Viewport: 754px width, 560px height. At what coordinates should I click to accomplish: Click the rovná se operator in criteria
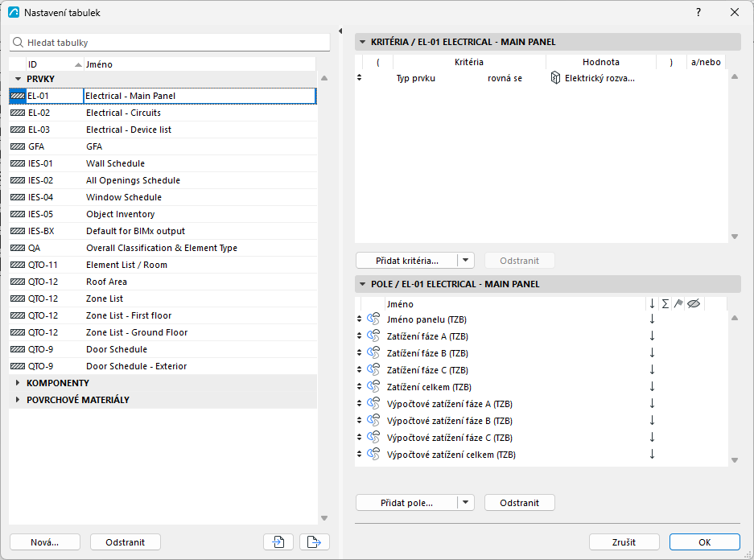(x=505, y=78)
